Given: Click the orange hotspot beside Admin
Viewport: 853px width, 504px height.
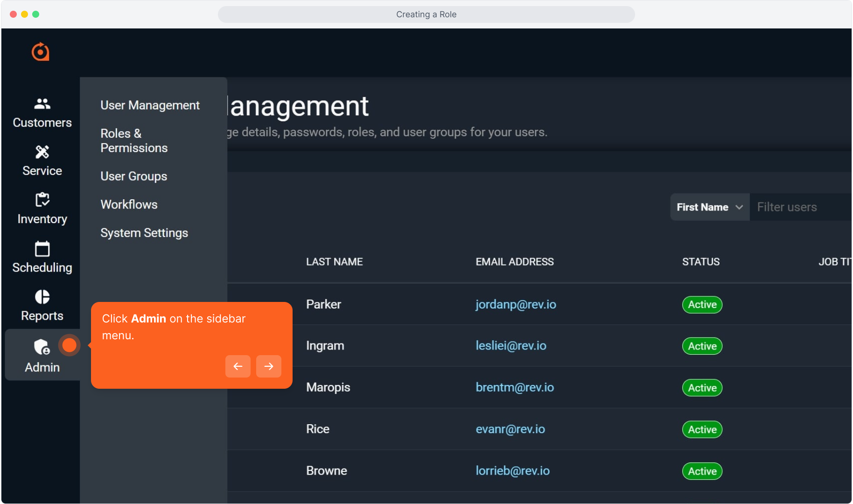Looking at the screenshot, I should 70,345.
